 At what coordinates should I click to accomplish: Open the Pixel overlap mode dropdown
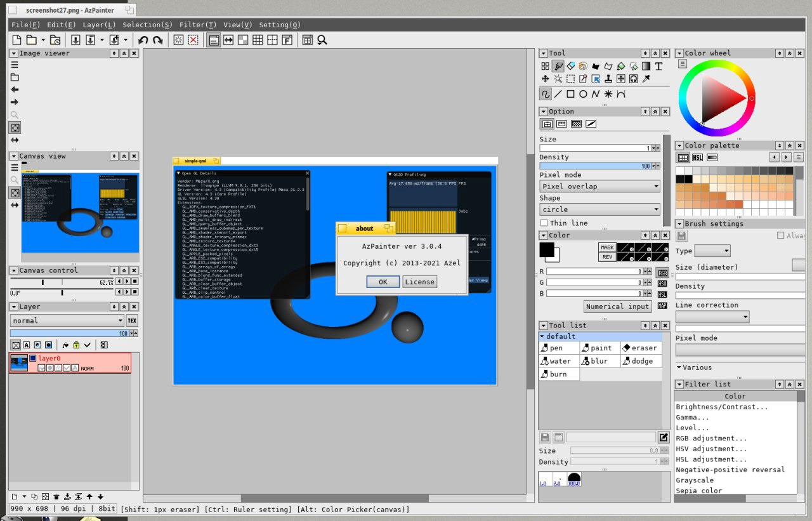click(599, 187)
